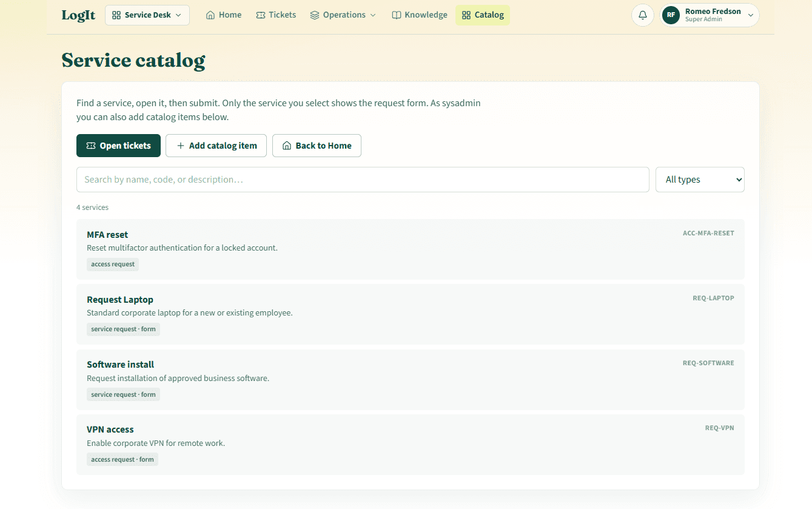Image resolution: width=812 pixels, height=509 pixels.
Task: Open the Request Laptop service
Action: [x=410, y=314]
